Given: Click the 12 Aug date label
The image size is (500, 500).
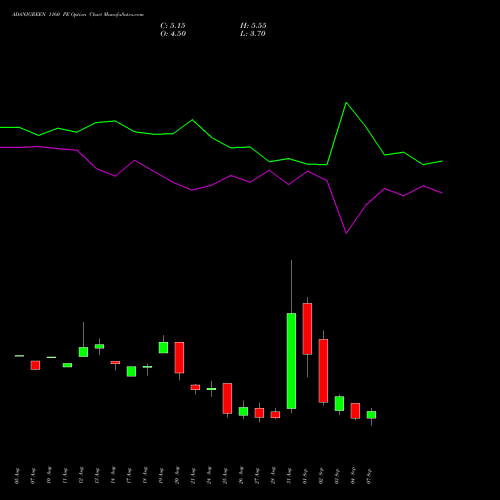Looking at the screenshot, I should [81, 475].
